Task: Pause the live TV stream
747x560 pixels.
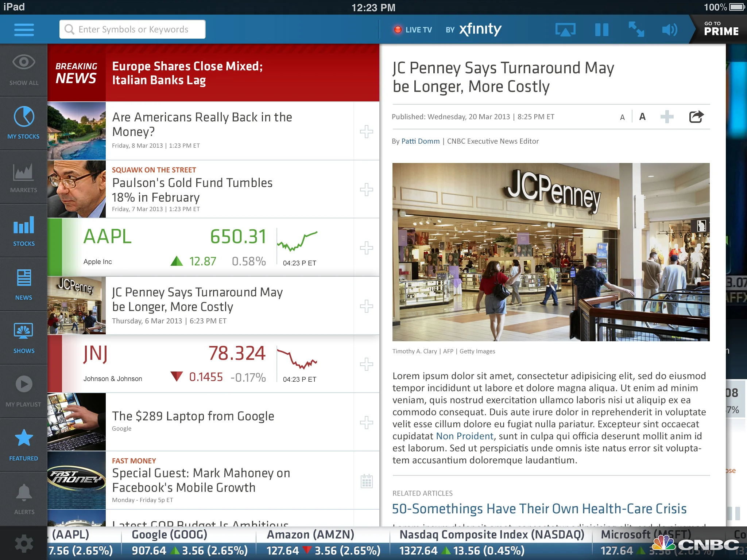Action: click(601, 30)
